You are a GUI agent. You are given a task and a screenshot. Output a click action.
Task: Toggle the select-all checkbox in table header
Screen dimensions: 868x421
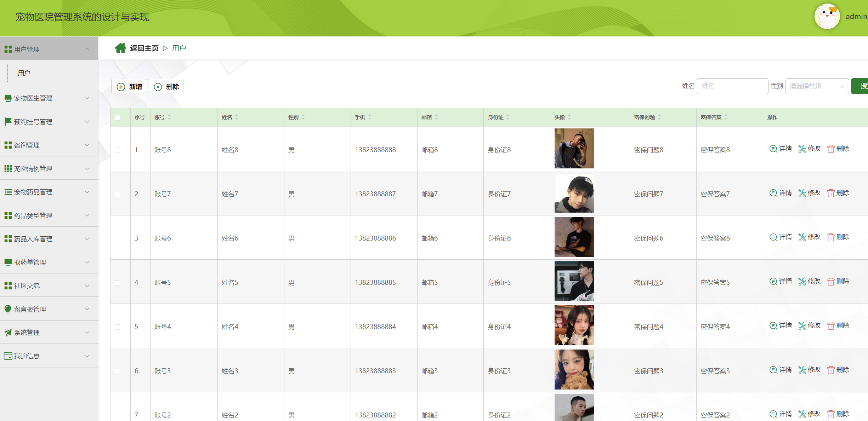(x=118, y=117)
